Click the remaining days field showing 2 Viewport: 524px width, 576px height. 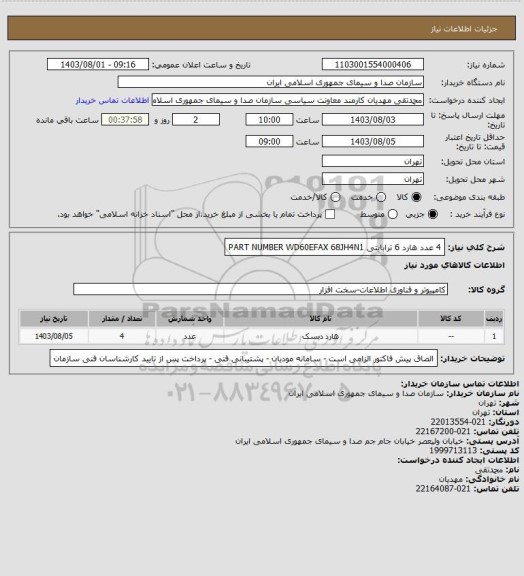point(196,120)
